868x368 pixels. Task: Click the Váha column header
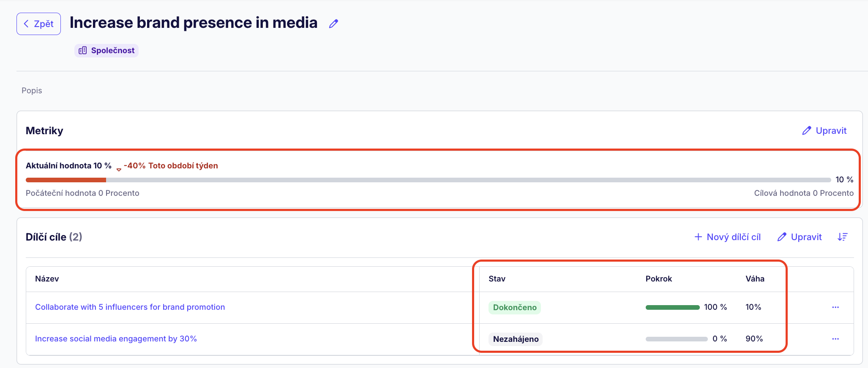coord(755,279)
